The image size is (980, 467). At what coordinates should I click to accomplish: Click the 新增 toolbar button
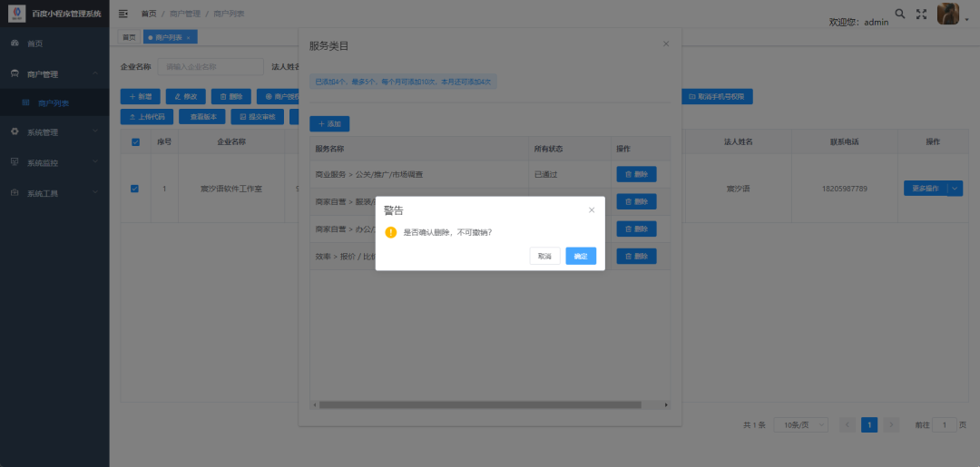coord(140,96)
